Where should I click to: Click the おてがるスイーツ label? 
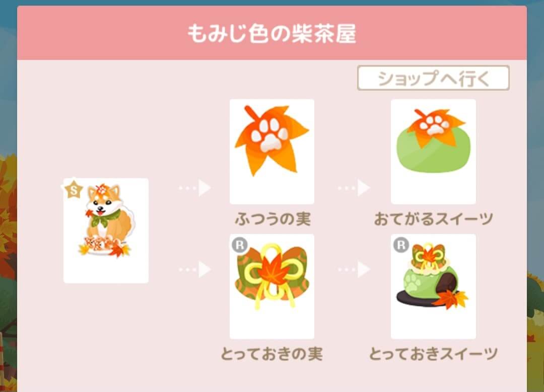(433, 219)
